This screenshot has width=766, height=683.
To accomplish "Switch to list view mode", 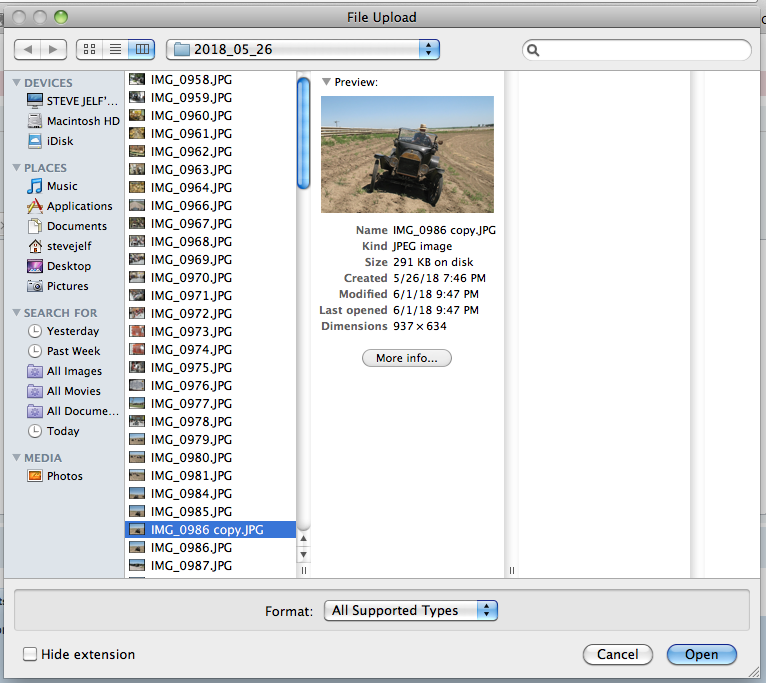I will pos(115,49).
